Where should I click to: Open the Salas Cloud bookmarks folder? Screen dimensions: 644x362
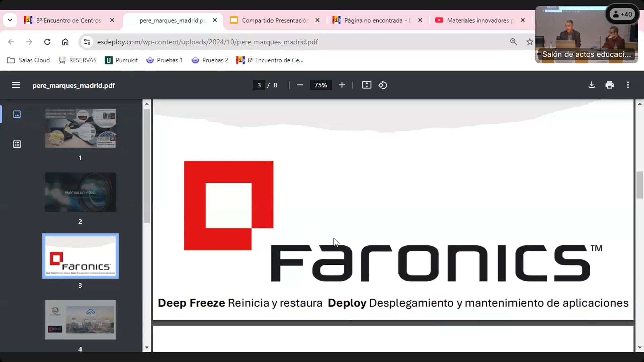click(29, 60)
